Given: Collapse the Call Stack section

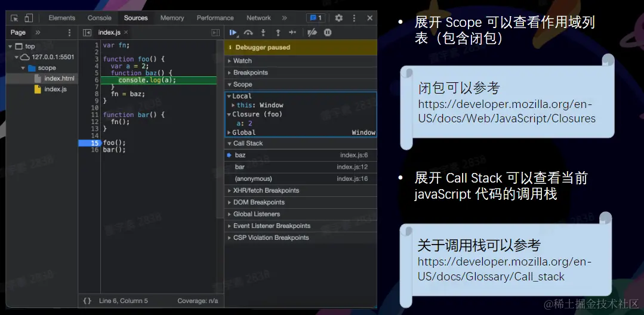Looking at the screenshot, I should pos(301,143).
